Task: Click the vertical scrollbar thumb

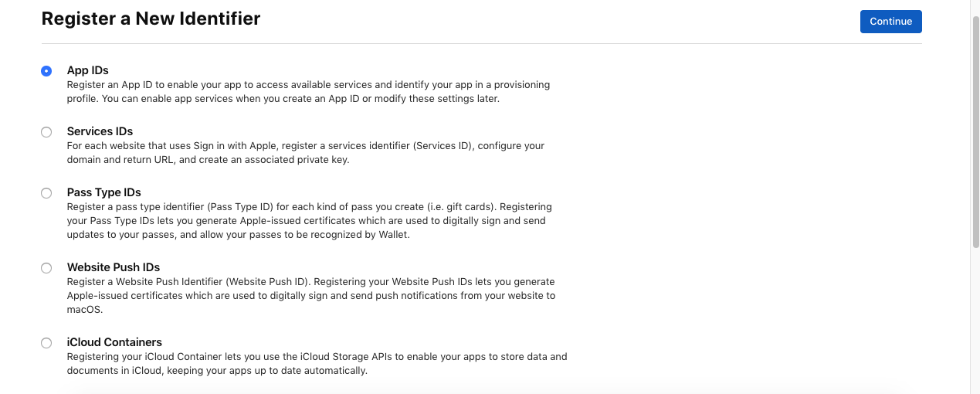Action: point(975,131)
